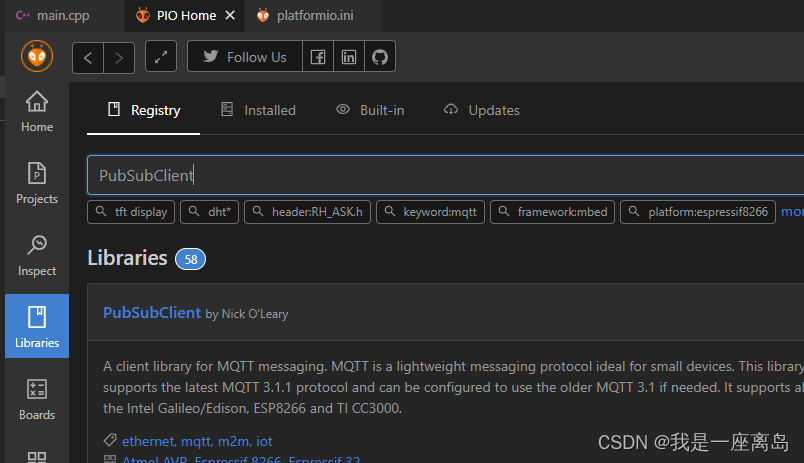
Task: Open Libraries in the sidebar
Action: coord(37,326)
